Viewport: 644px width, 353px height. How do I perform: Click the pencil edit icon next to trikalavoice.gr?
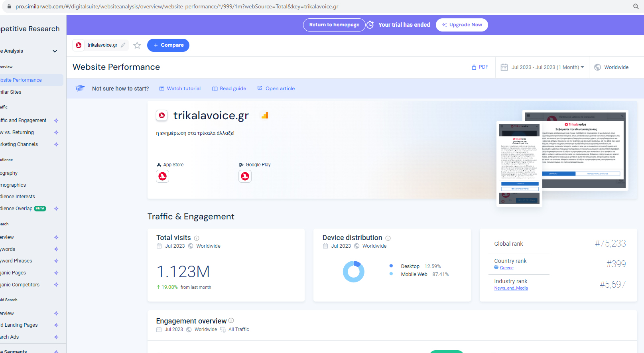pos(123,45)
